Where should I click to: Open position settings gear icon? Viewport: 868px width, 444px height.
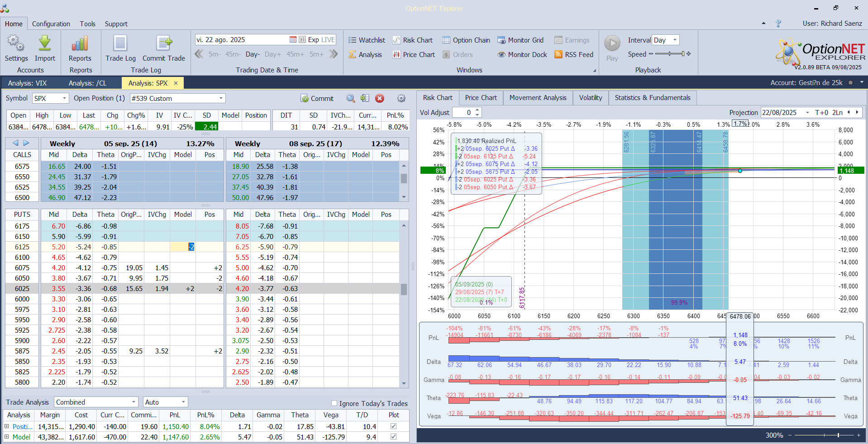coord(401,98)
